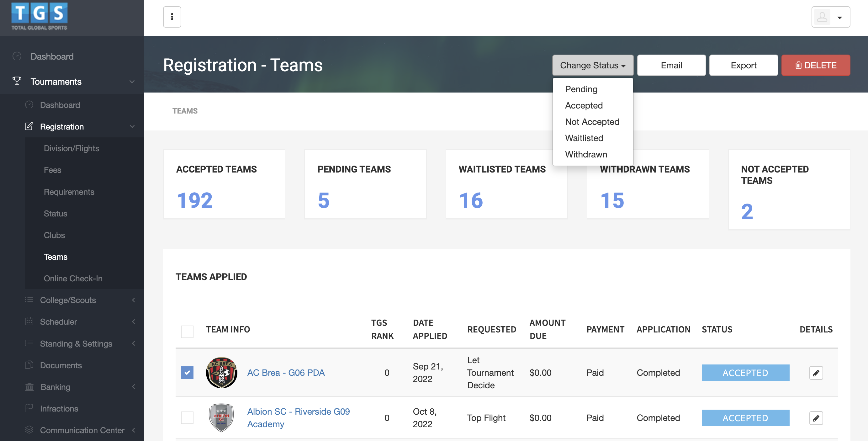The height and width of the screenshot is (441, 868).
Task: Click the three-dot menu icon at top
Action: point(172,17)
